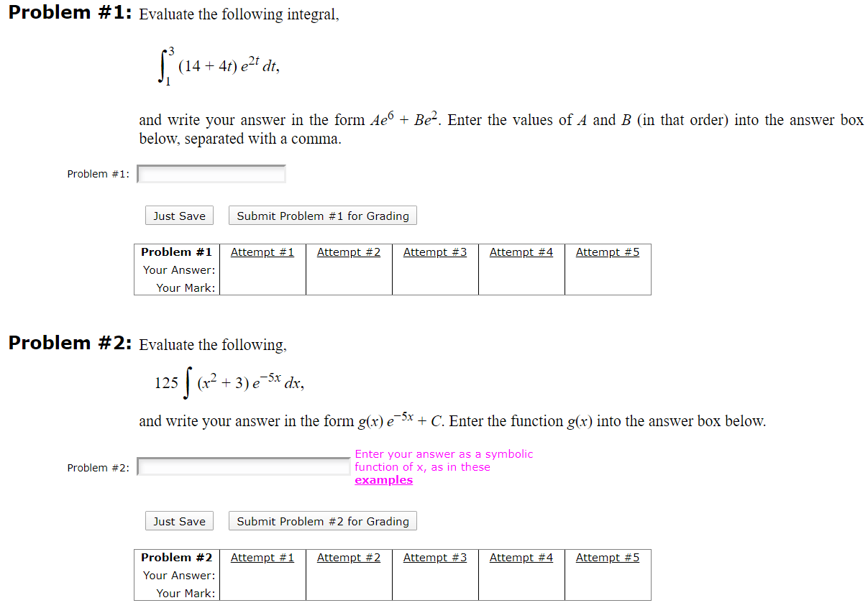The width and height of the screenshot is (868, 608).
Task: Open Attempt #2 in the Problem #2 table
Action: click(349, 557)
